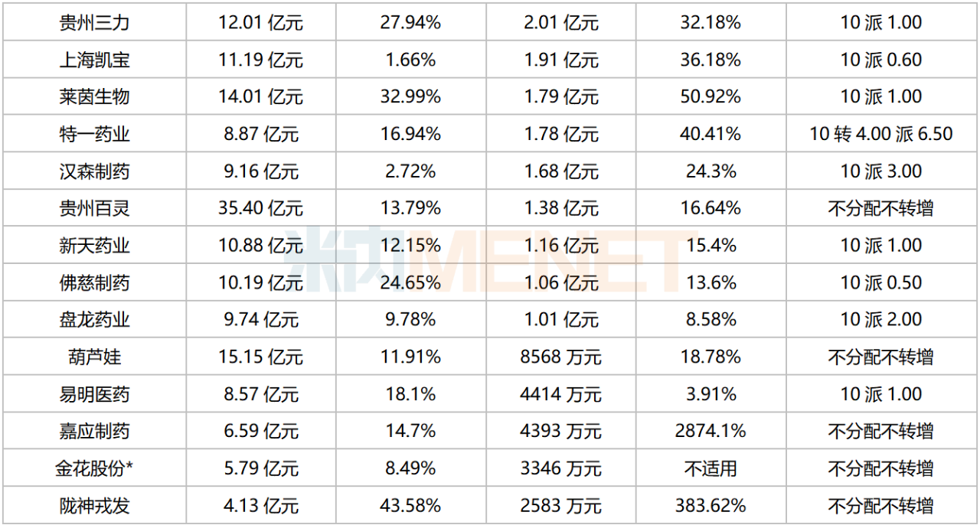Click the 35.40 亿元 revenue cell
This screenshot has width=980, height=525.
[260, 208]
